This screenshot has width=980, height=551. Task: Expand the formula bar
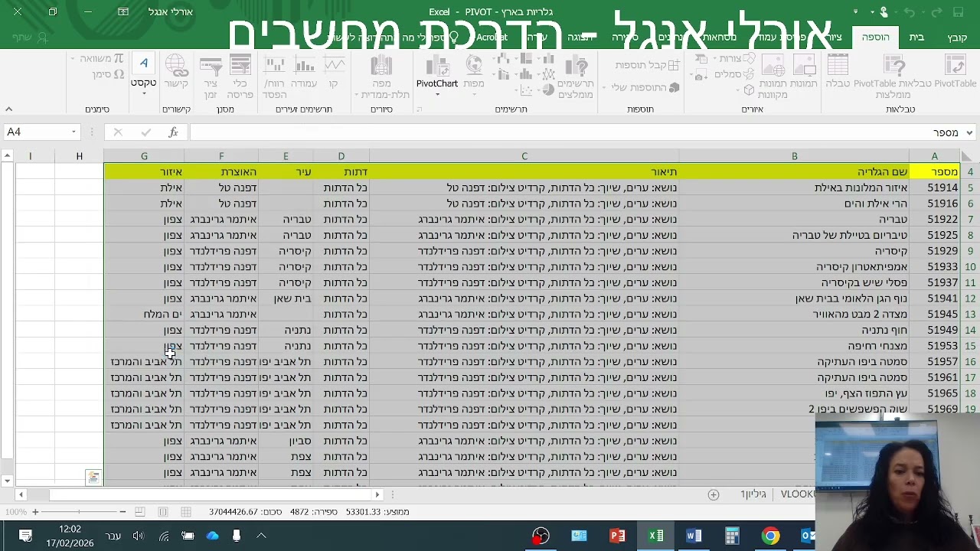pyautogui.click(x=970, y=132)
